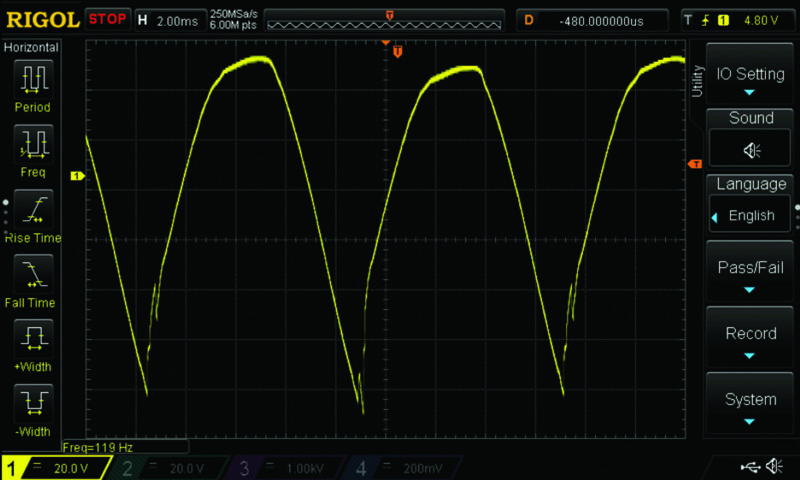This screenshot has height=480, width=800.
Task: Change the Language set to English
Action: (750, 215)
